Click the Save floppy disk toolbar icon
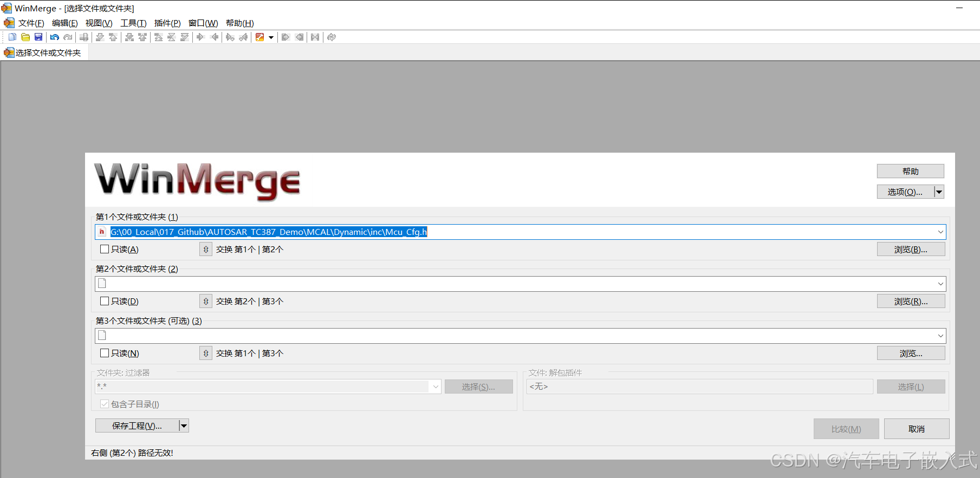This screenshot has width=980, height=478. [x=38, y=37]
